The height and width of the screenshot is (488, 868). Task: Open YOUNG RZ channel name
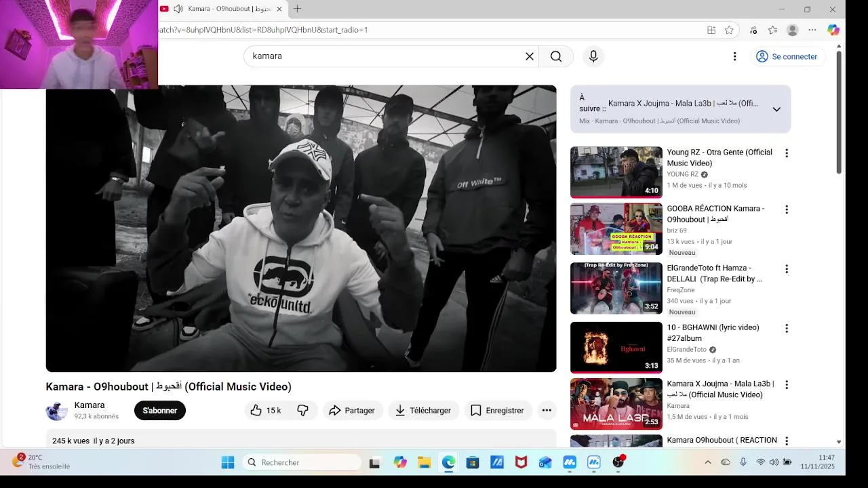click(682, 174)
